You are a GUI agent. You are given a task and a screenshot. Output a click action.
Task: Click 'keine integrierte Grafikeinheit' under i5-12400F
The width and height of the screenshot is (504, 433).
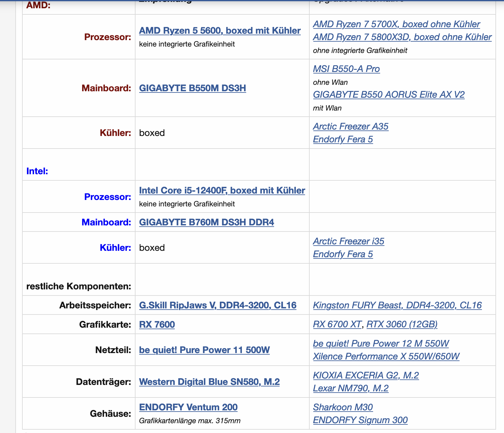[187, 204]
